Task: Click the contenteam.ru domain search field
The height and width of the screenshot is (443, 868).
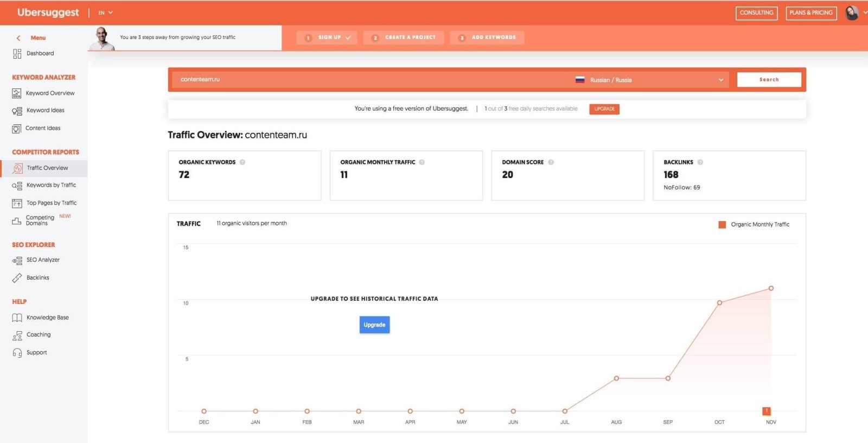Action: click(x=369, y=80)
